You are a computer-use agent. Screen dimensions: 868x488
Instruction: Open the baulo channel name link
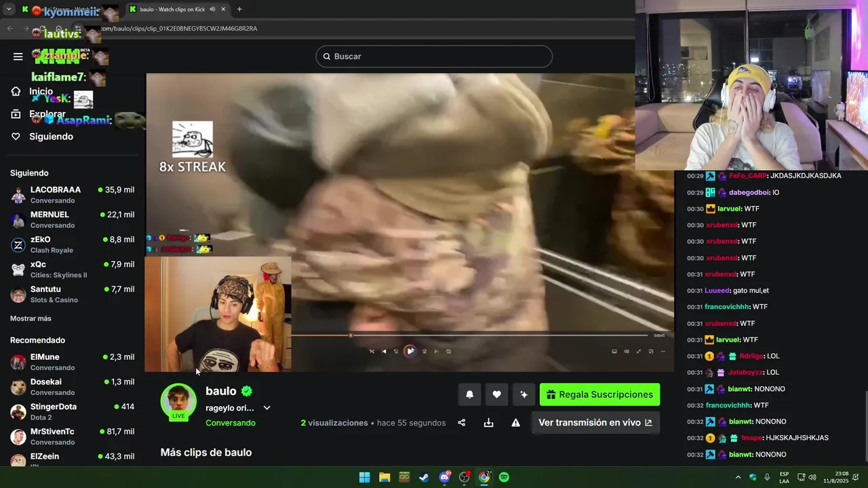pos(221,391)
